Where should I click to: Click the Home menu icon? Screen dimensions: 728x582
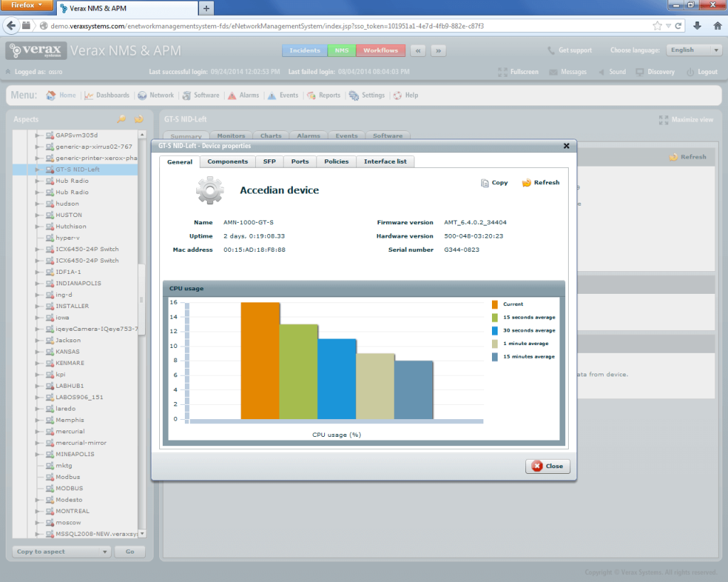pos(50,95)
